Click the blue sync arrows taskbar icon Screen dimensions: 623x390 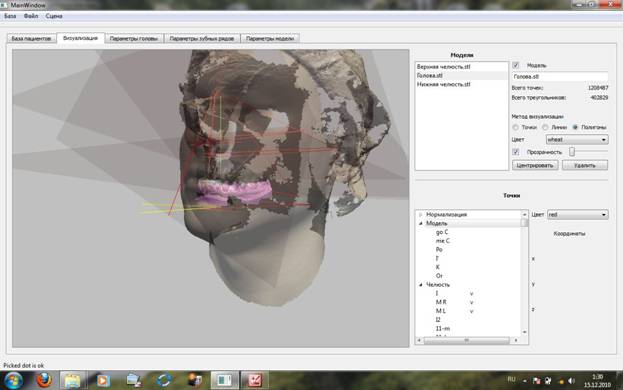(164, 380)
